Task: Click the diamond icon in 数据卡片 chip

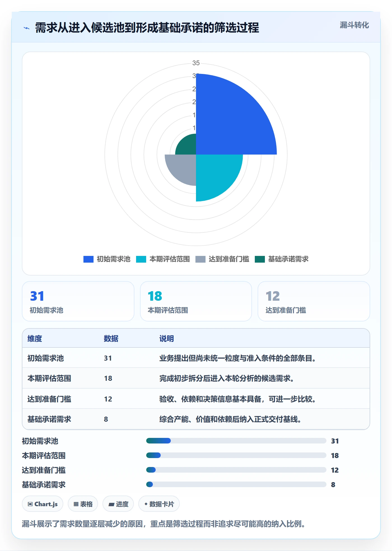Action: pos(146,504)
